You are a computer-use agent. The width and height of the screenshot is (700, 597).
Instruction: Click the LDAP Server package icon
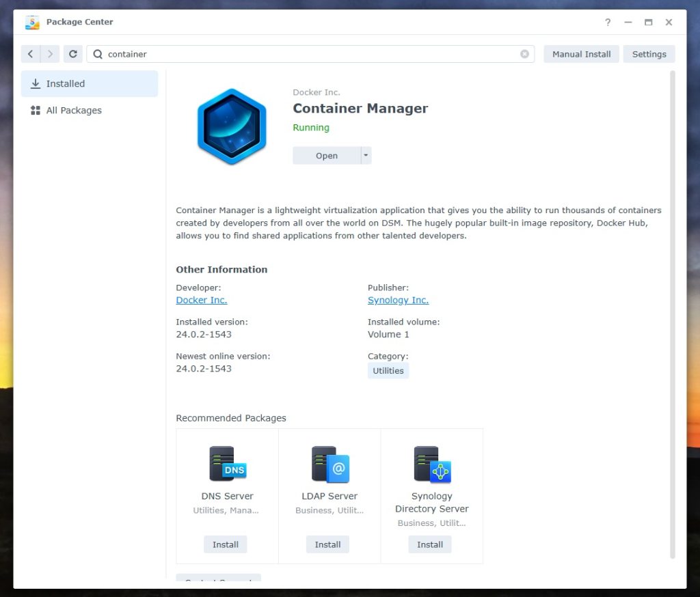[x=330, y=464]
